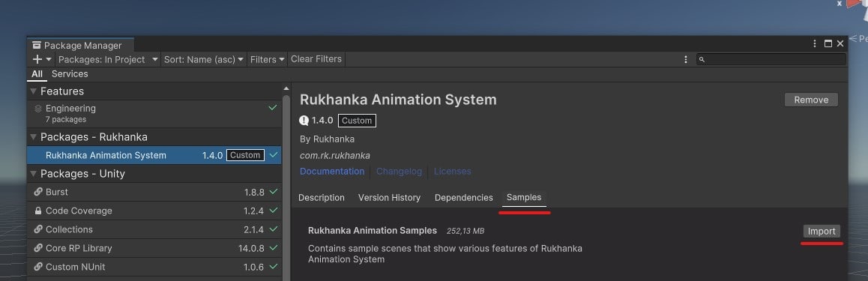
Task: Switch to the Description tab
Action: point(321,198)
